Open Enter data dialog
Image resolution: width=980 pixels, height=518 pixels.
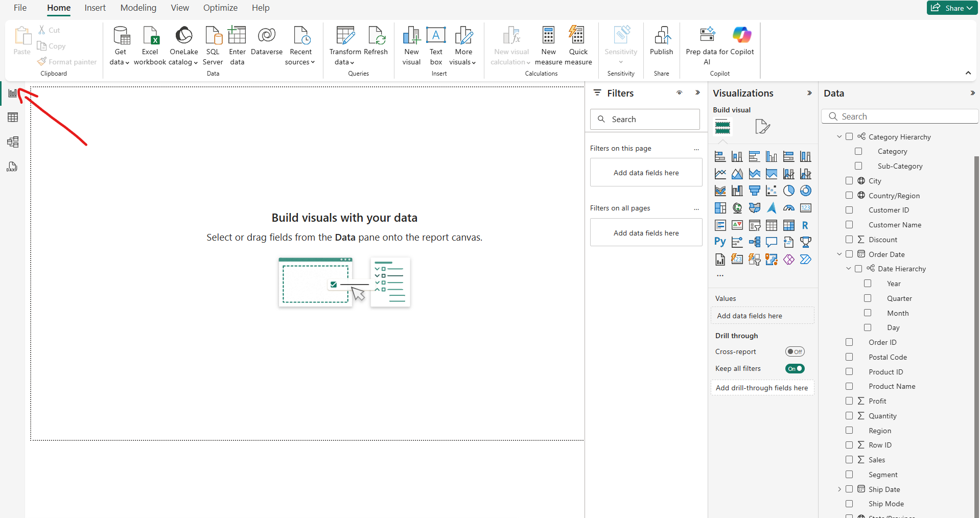237,46
